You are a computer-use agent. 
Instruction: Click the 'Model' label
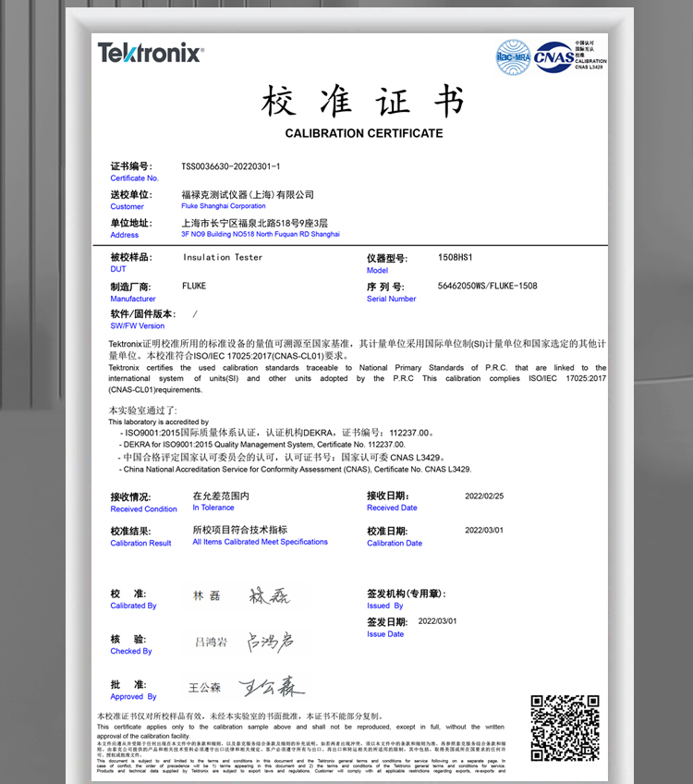point(377,270)
